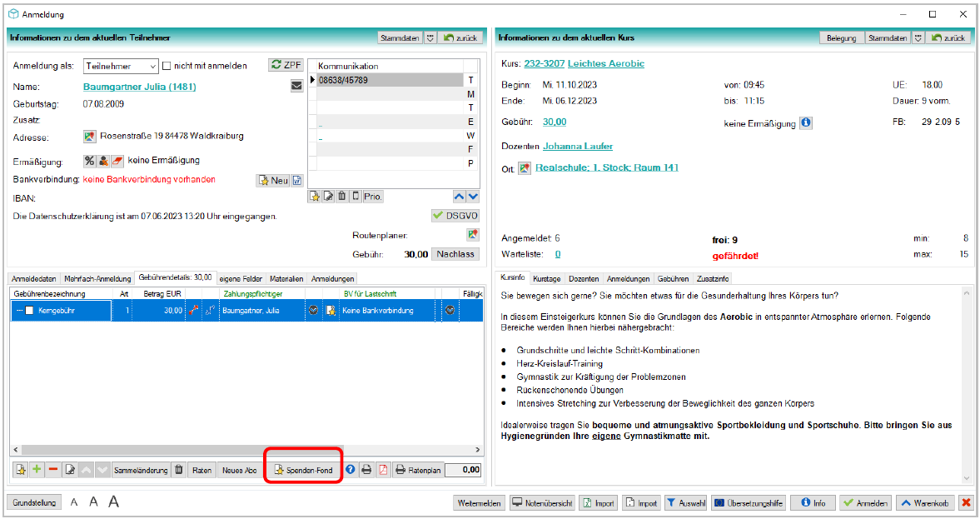Screen dimensions: 980x519
Task: Switch to the Kurstage tab
Action: click(x=547, y=279)
